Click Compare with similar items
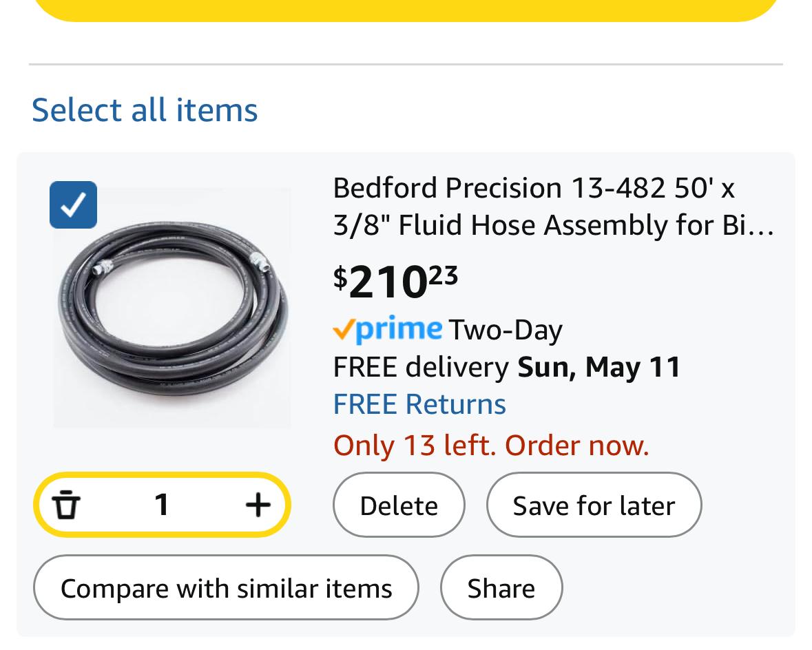This screenshot has height=650, width=812. [x=226, y=588]
